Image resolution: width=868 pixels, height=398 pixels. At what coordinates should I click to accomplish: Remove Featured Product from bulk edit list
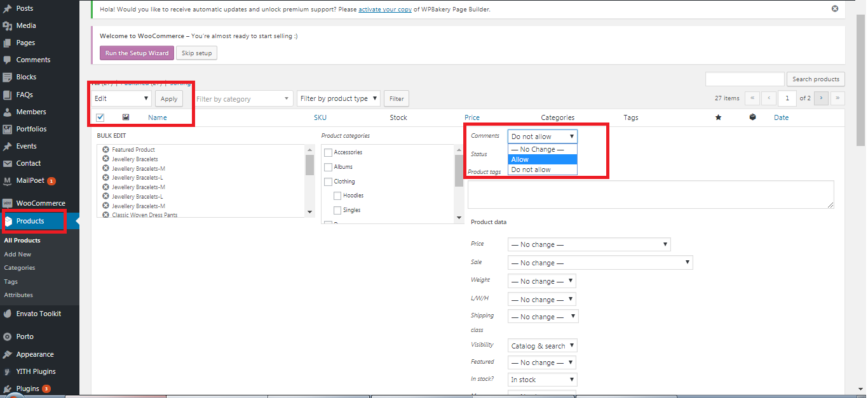[105, 149]
